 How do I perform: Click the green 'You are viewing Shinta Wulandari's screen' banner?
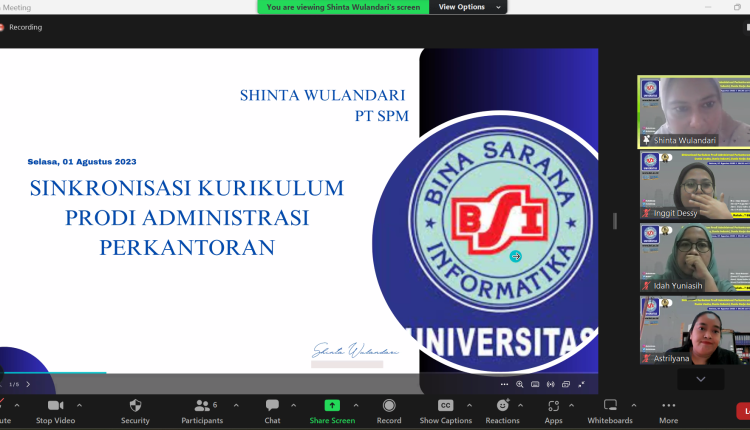tap(343, 7)
